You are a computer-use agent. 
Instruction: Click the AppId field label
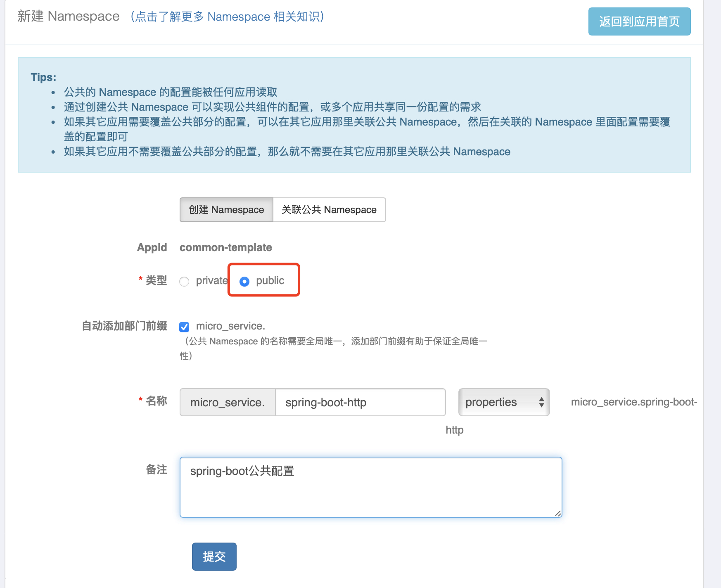point(152,247)
